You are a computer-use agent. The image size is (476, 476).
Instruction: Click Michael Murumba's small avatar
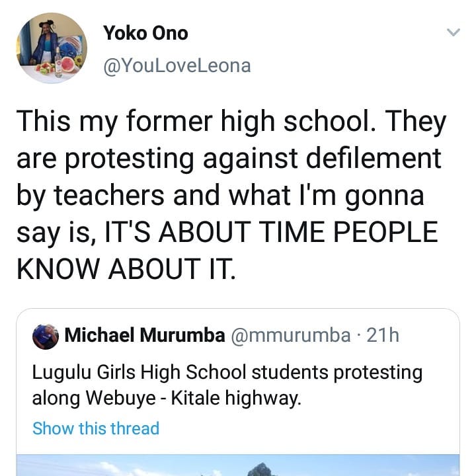click(46, 336)
